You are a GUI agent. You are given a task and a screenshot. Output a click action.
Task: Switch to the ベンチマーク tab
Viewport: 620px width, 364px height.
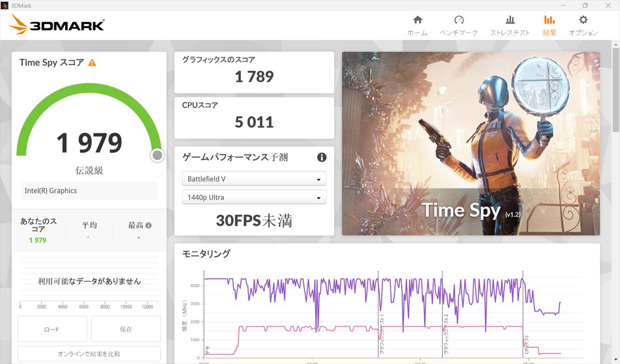point(459,25)
